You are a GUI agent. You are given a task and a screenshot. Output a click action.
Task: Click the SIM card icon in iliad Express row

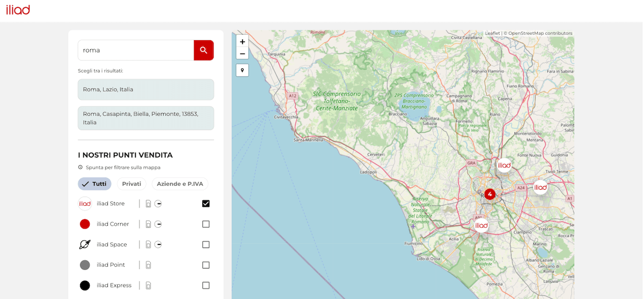(x=149, y=285)
